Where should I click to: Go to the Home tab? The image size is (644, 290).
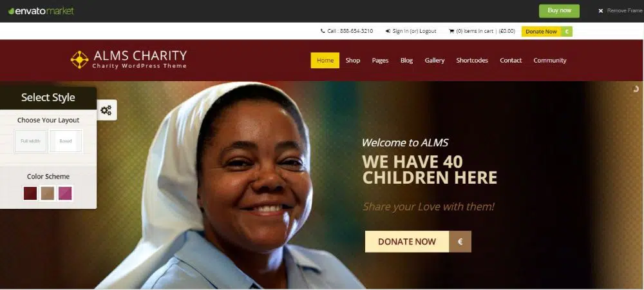coord(325,61)
